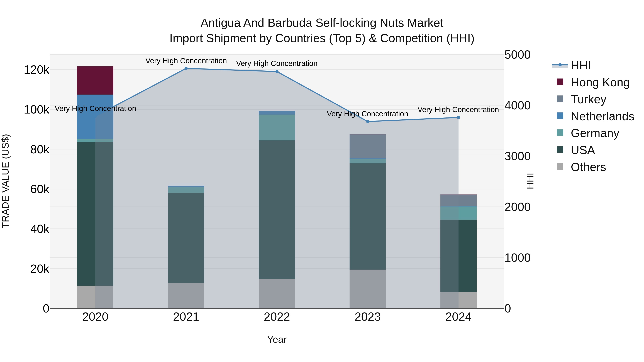
Task: Click the chart title text
Action: click(322, 31)
